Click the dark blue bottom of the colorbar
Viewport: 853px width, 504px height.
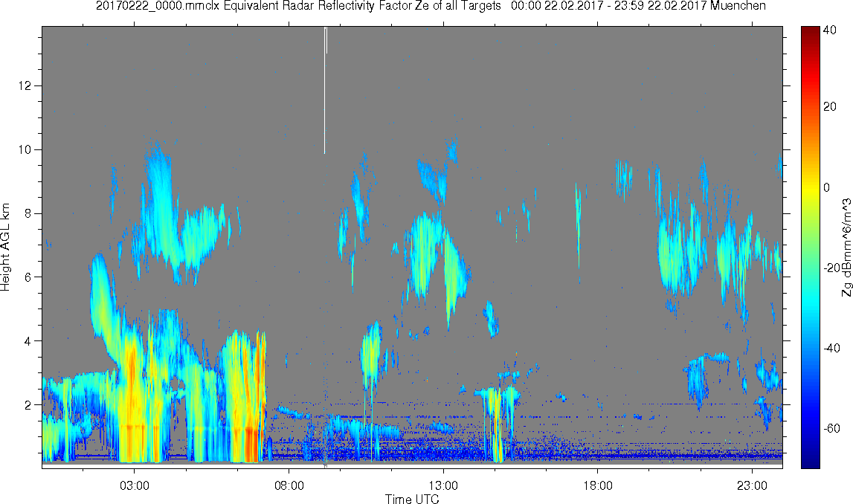tap(810, 461)
